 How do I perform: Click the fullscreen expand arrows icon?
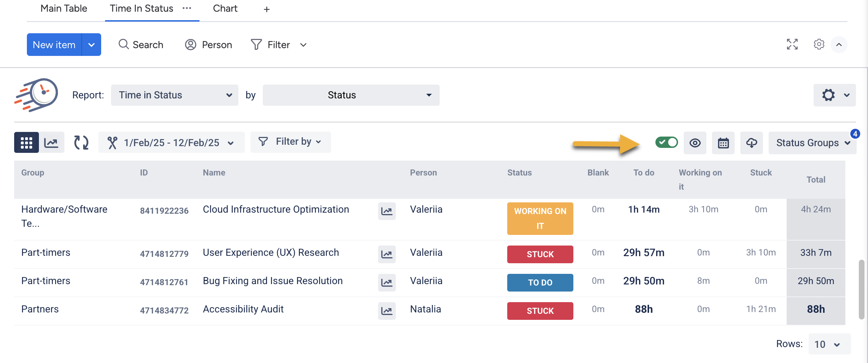point(792,44)
